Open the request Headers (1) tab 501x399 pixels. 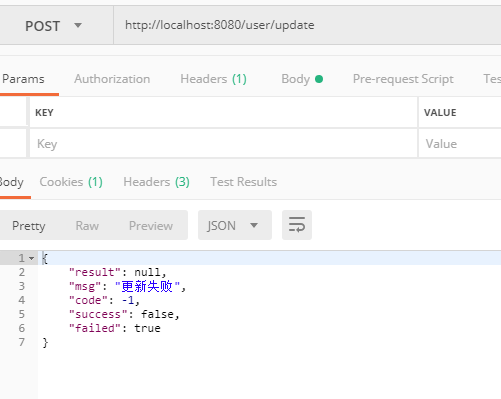(x=213, y=79)
